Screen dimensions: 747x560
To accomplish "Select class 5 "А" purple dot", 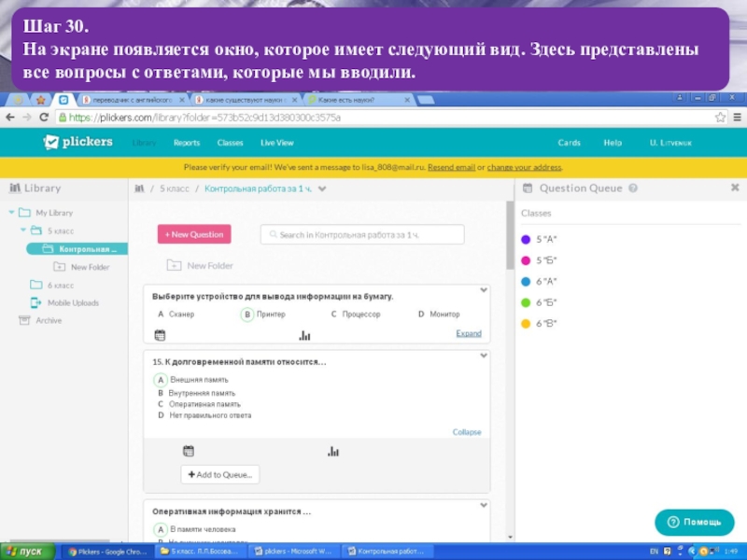I will pyautogui.click(x=526, y=240).
